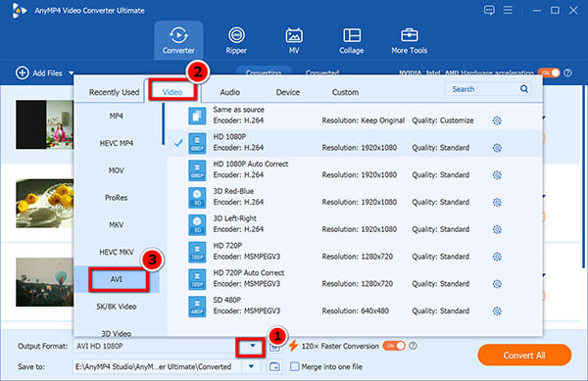Click the format category list scrollbar
The height and width of the screenshot is (381, 588).
(x=163, y=123)
